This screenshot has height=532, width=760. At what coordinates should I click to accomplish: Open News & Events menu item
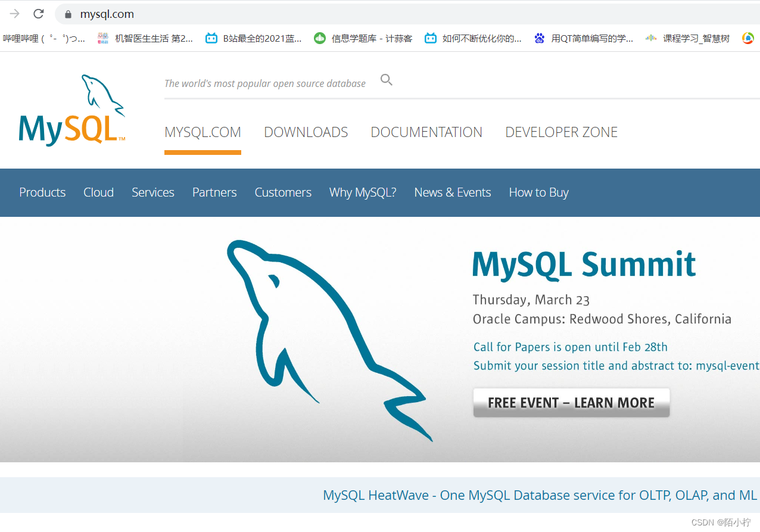(x=453, y=192)
